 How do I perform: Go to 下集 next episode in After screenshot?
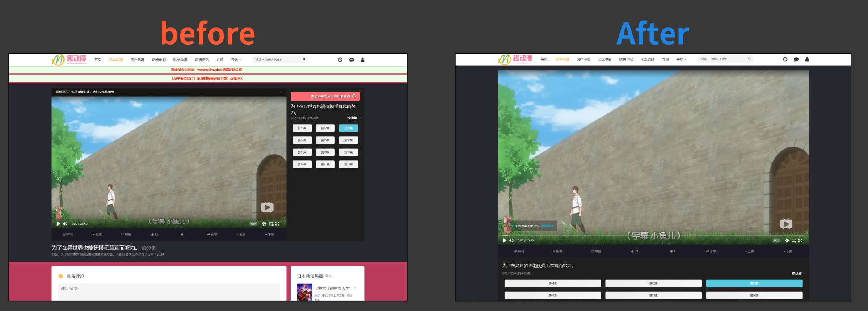pyautogui.click(x=788, y=251)
